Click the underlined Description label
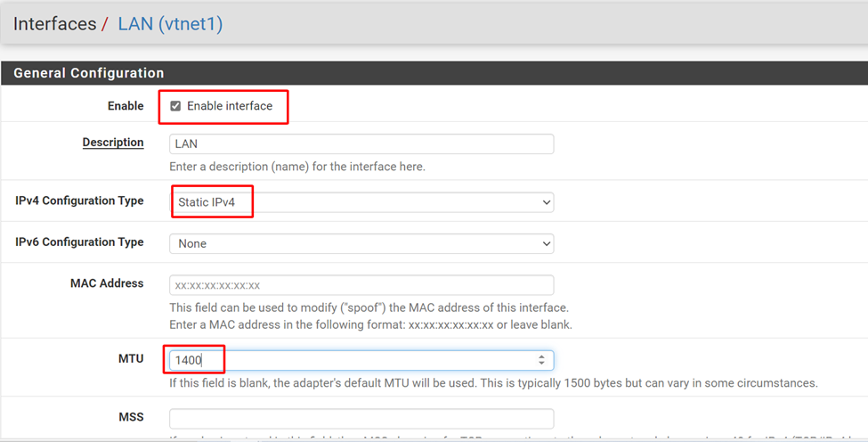The image size is (868, 442). [113, 143]
